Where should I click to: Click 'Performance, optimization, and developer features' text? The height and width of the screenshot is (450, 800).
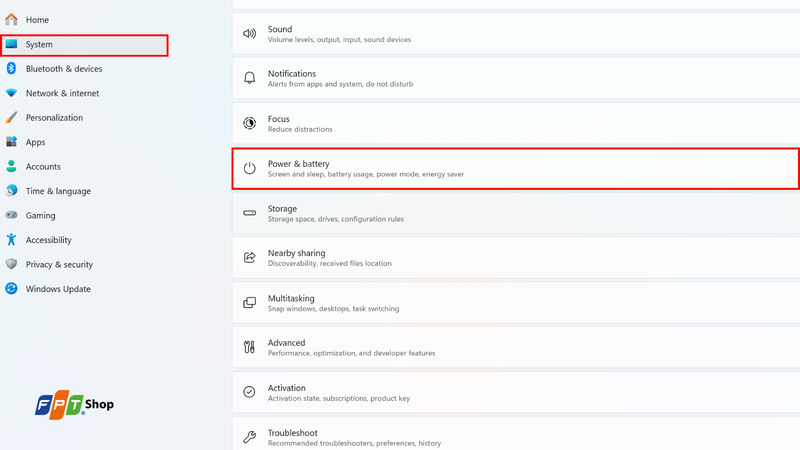point(352,353)
